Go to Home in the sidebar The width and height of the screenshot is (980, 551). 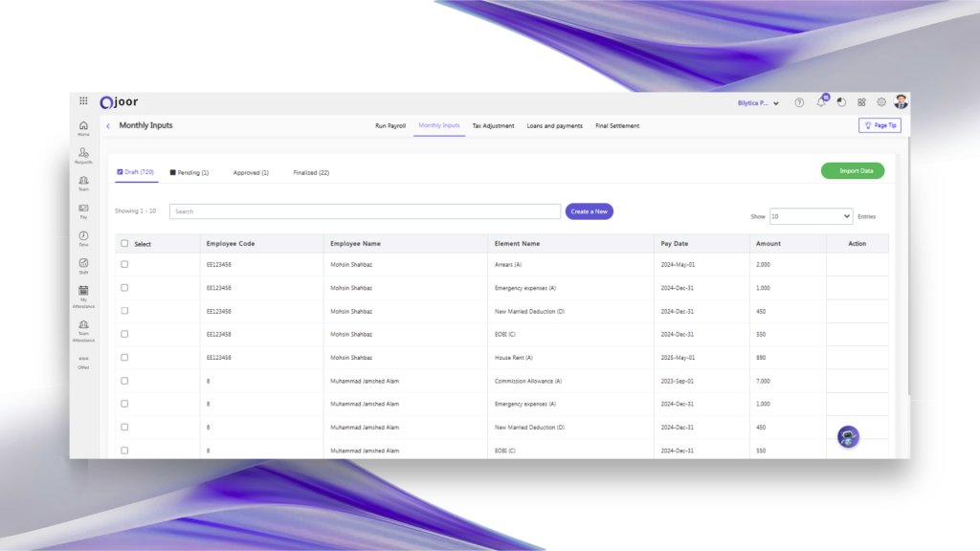pos(83,126)
